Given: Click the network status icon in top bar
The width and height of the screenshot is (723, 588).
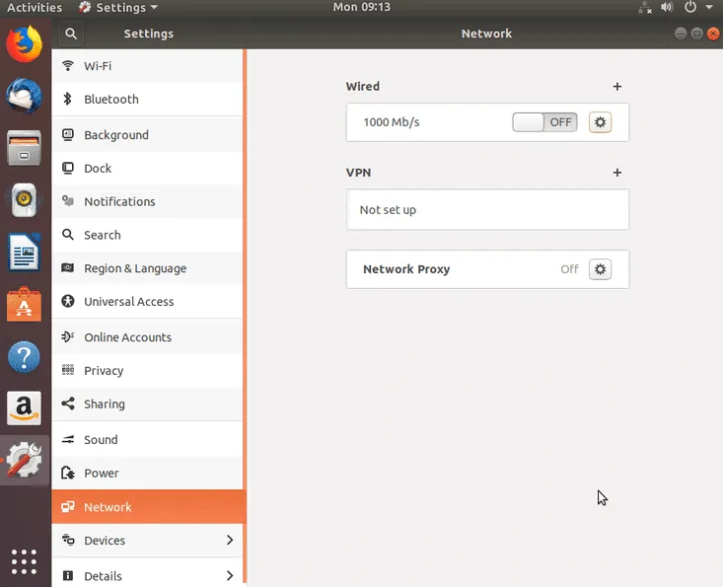Looking at the screenshot, I should click(645, 7).
